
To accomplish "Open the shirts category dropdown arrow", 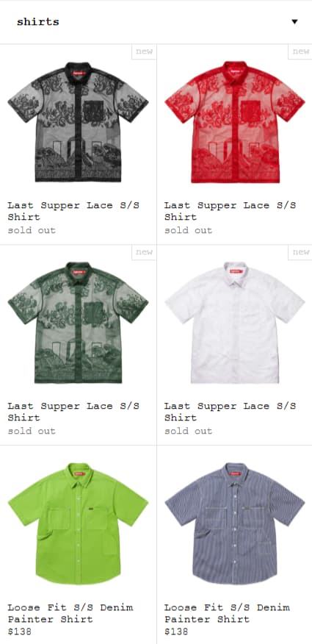I will coord(294,22).
